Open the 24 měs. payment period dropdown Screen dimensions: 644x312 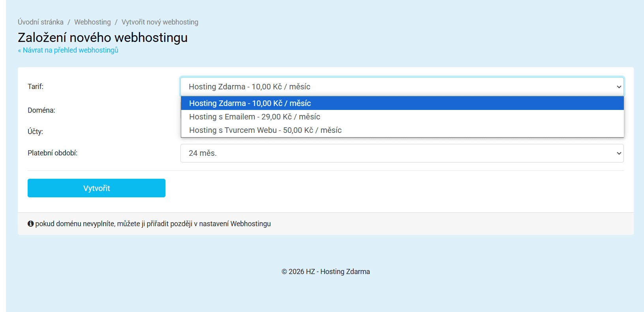click(395, 153)
